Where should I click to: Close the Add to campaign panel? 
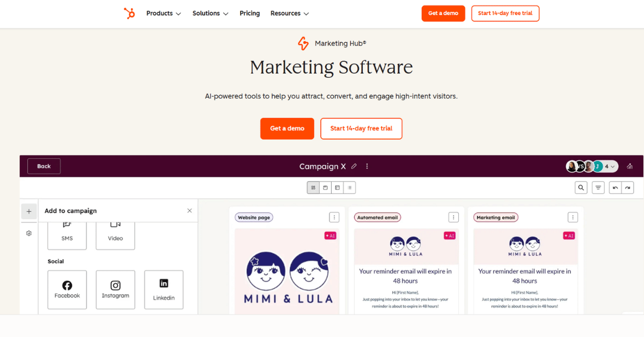point(189,211)
